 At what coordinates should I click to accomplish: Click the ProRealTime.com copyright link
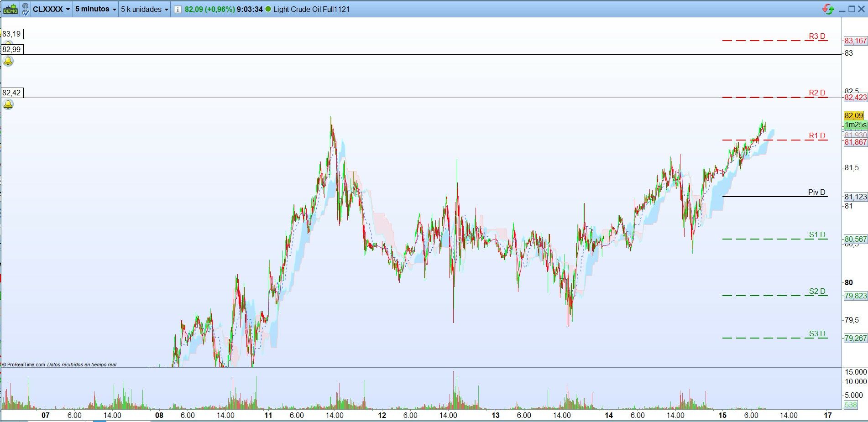pyautogui.click(x=23, y=365)
